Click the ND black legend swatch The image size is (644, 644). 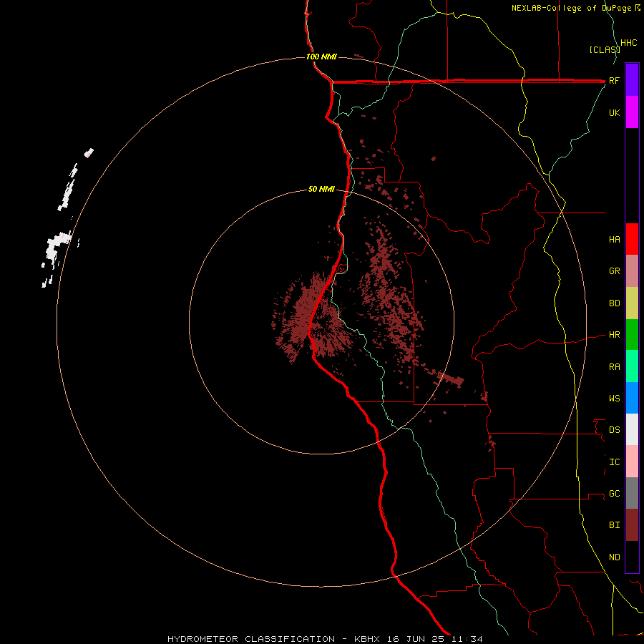tap(632, 557)
